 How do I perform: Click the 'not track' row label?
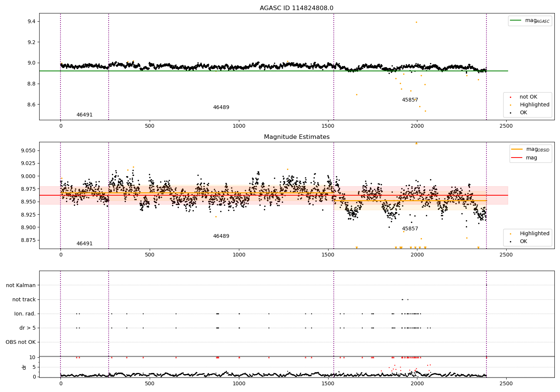(24, 299)
